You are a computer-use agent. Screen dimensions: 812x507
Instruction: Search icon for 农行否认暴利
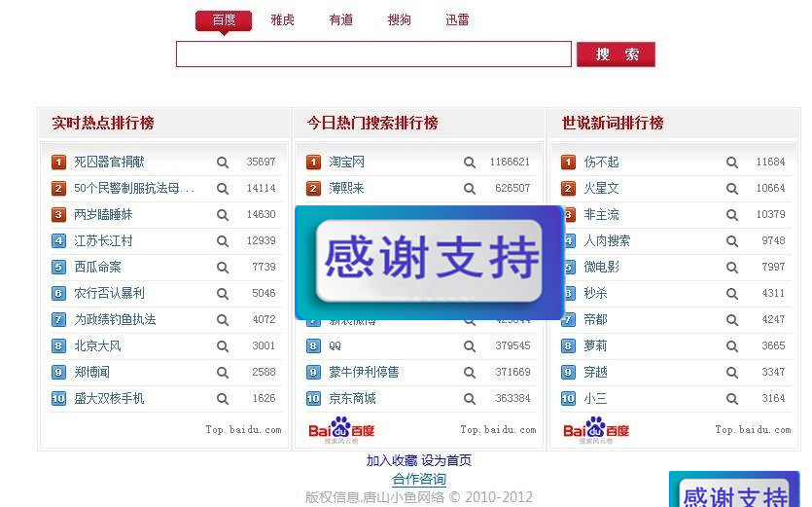[223, 294]
